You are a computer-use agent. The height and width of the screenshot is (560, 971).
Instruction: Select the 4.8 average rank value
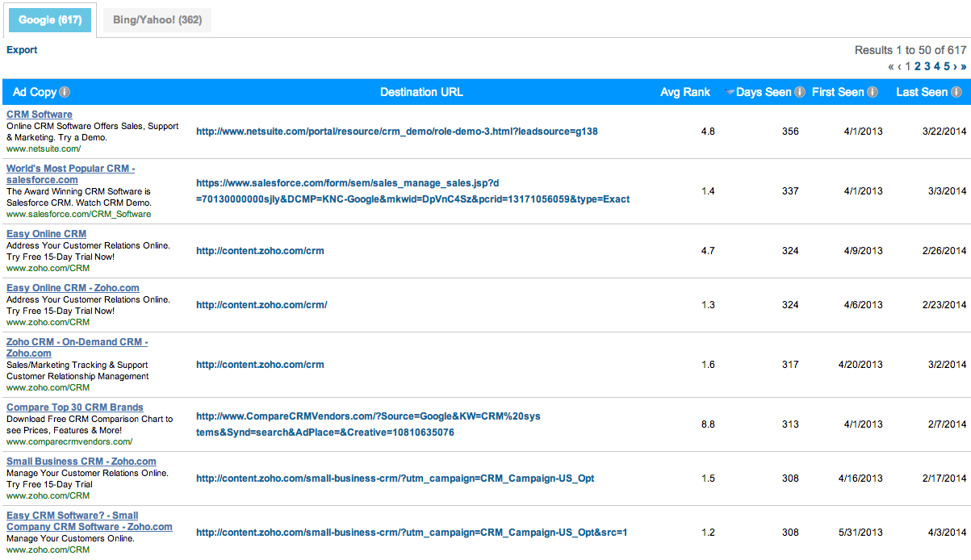point(708,132)
